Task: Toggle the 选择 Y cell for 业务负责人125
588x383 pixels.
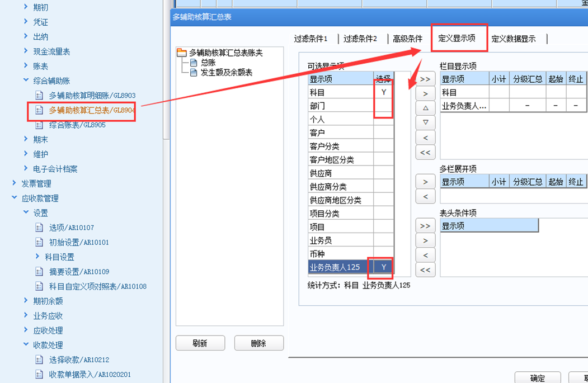Action: [383, 267]
